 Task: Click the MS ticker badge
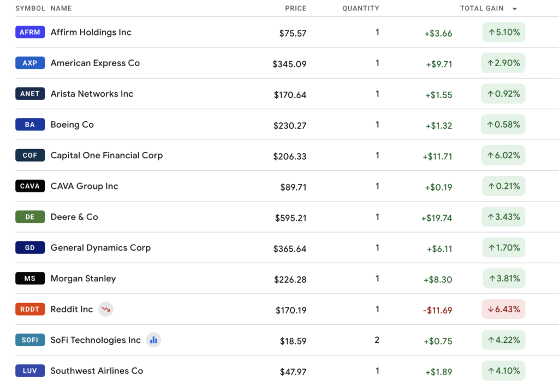[x=30, y=278]
